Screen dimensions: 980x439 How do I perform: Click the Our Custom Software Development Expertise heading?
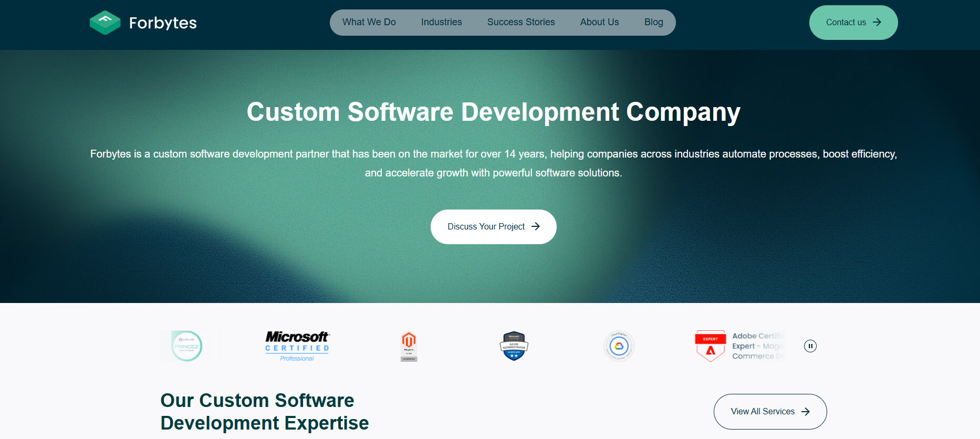point(264,411)
